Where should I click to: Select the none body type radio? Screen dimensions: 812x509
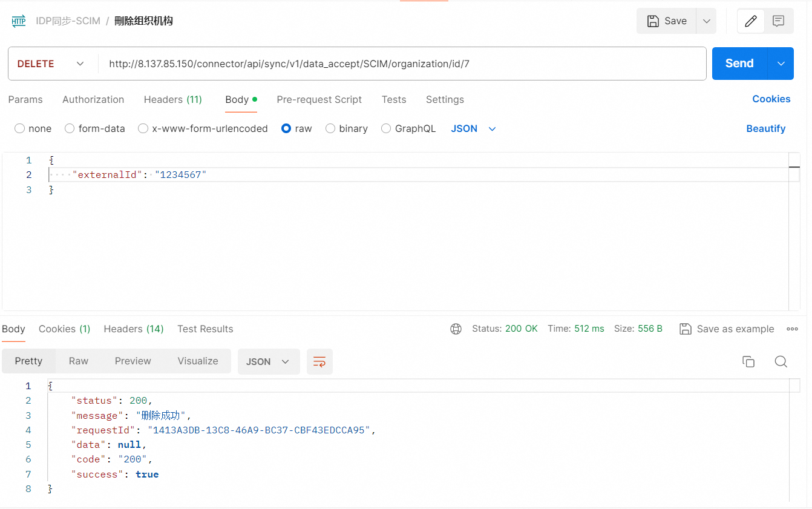click(x=20, y=128)
